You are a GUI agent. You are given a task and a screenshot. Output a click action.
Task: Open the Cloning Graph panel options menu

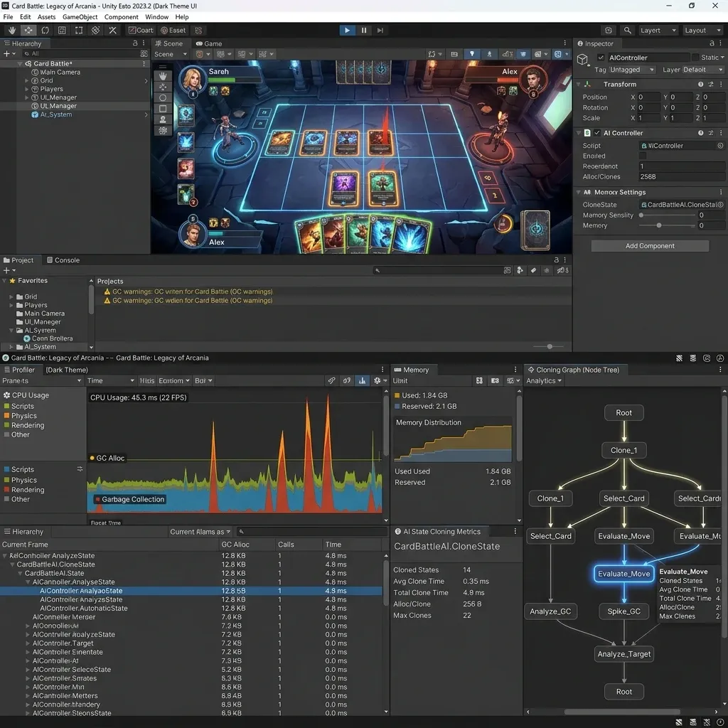pos(720,370)
